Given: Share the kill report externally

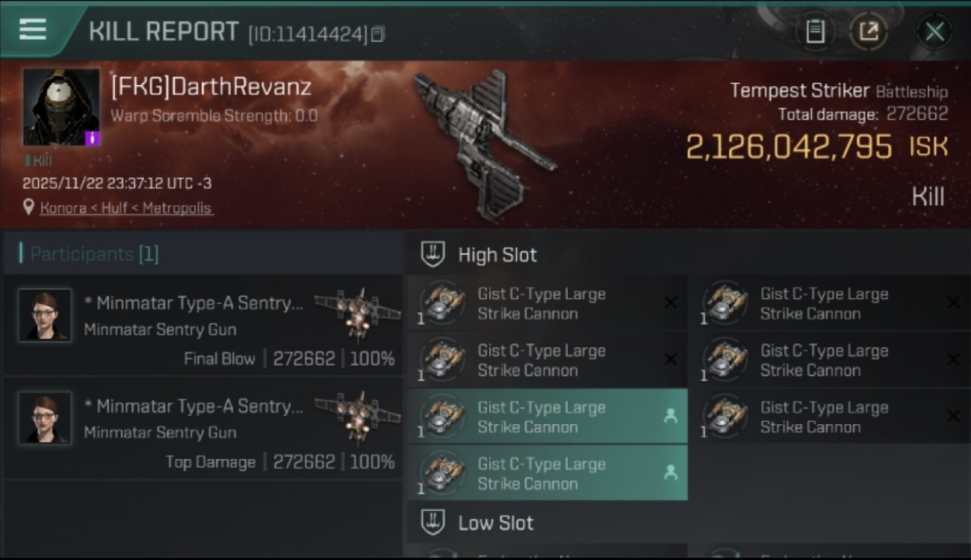Looking at the screenshot, I should point(868,31).
